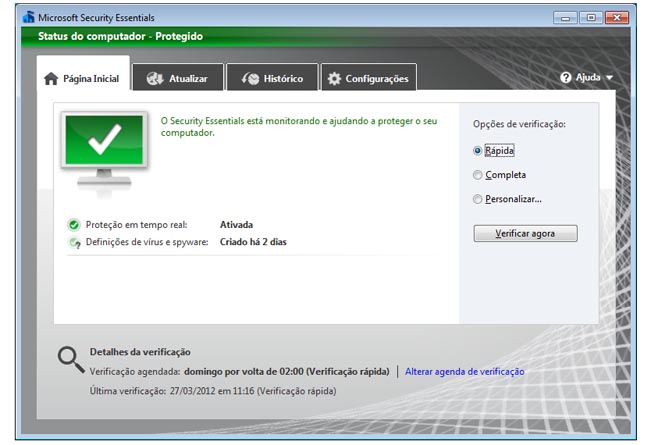Open the Alterar agenda de verificação link

point(464,371)
